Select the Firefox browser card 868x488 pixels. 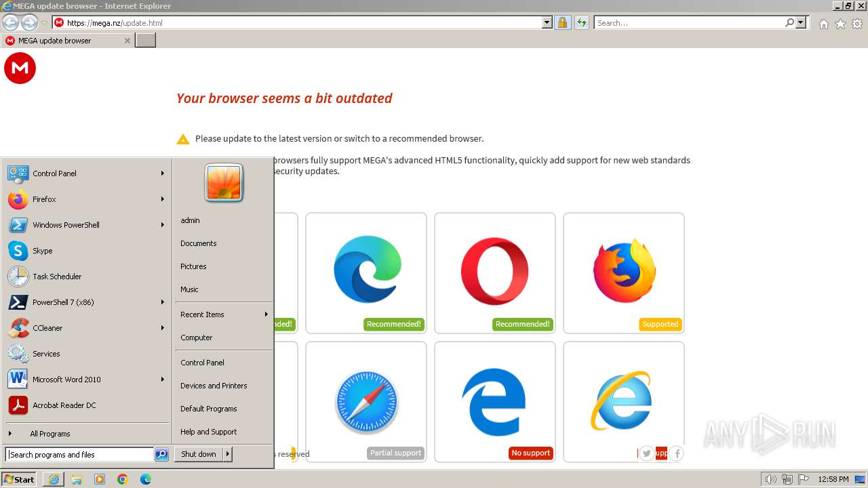624,273
